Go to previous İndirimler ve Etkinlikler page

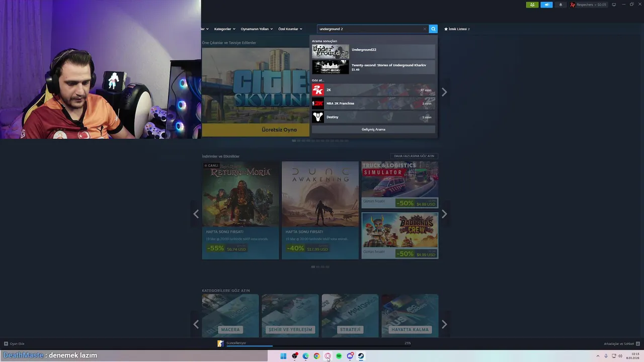(x=196, y=214)
